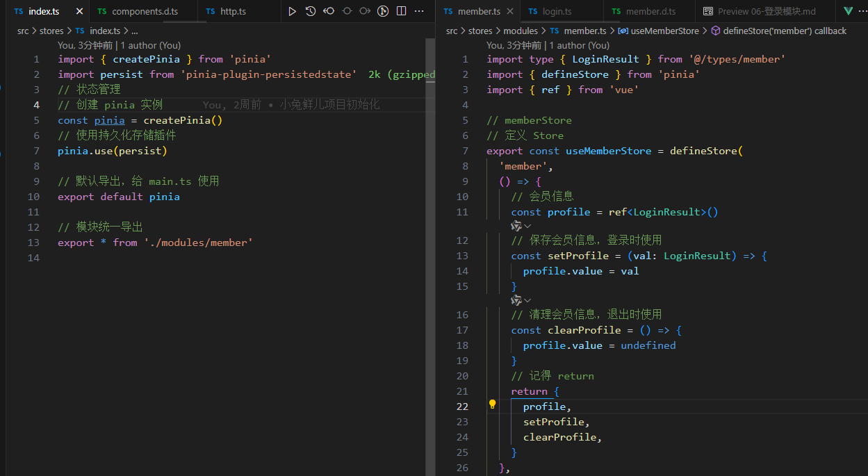The image size is (868, 476).
Task: Click 'export default pinia' line
Action: (x=119, y=197)
